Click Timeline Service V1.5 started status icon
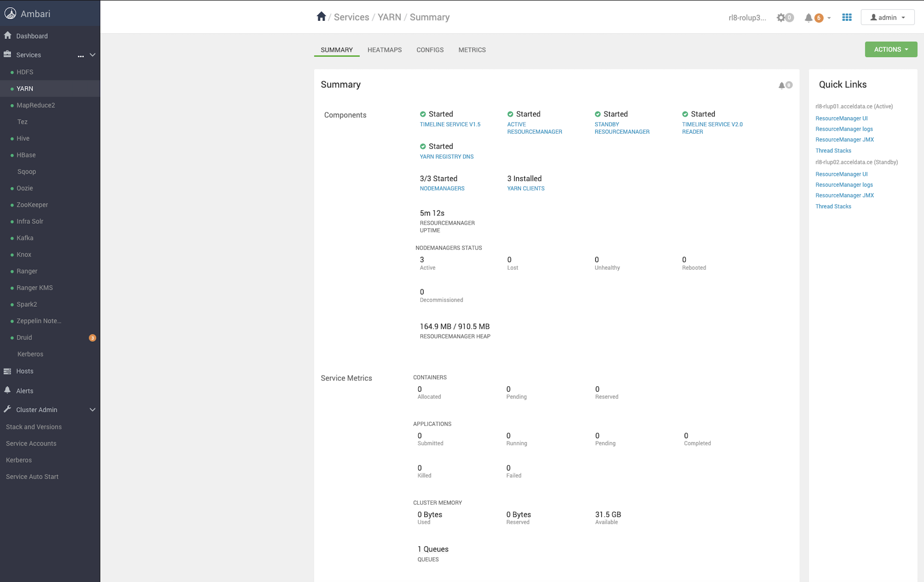Image resolution: width=924 pixels, height=582 pixels. (x=423, y=114)
